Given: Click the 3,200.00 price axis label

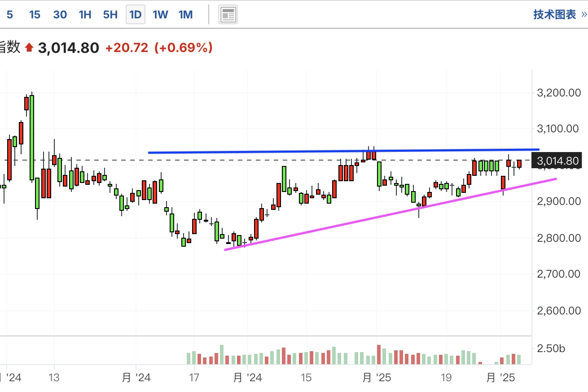Looking at the screenshot, I should [558, 93].
